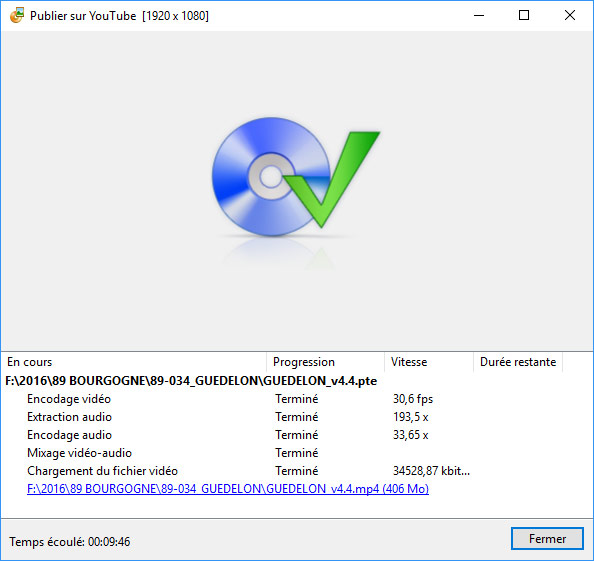Maximize the Publier sur YouTube window

point(524,16)
